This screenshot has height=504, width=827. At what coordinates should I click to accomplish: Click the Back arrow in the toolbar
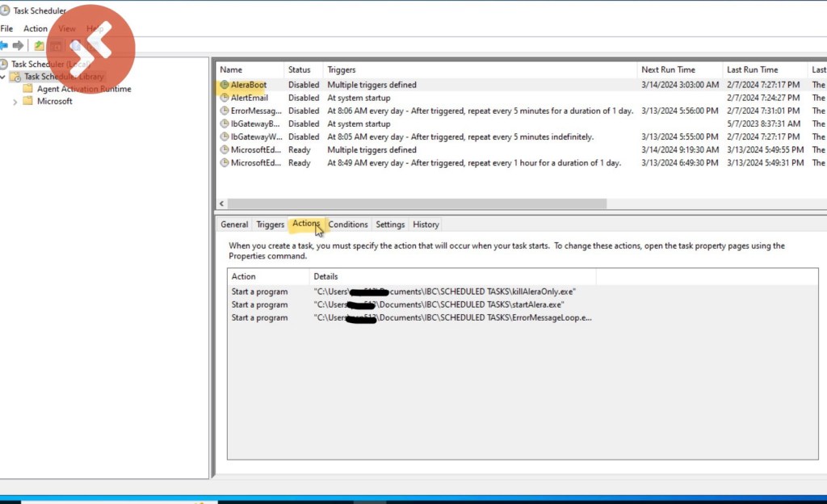[x=4, y=45]
